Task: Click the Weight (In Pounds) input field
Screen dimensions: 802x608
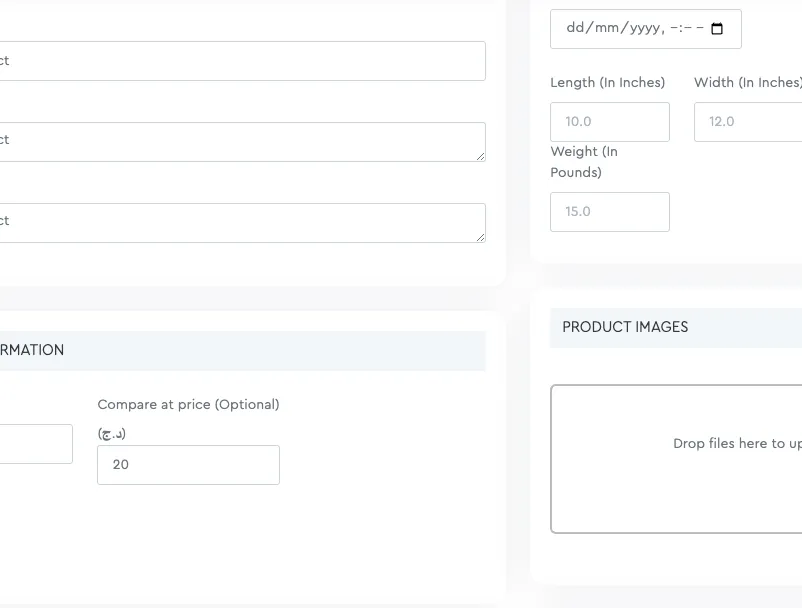Action: click(x=609, y=212)
